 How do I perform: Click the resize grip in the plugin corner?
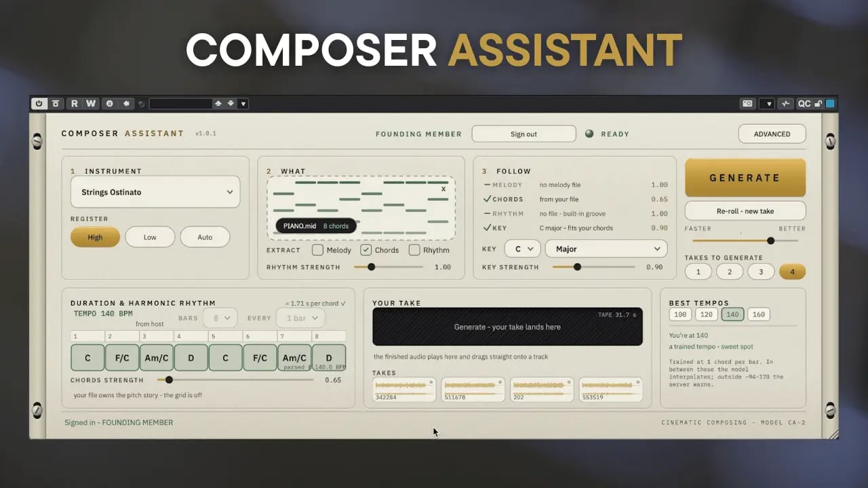click(833, 434)
